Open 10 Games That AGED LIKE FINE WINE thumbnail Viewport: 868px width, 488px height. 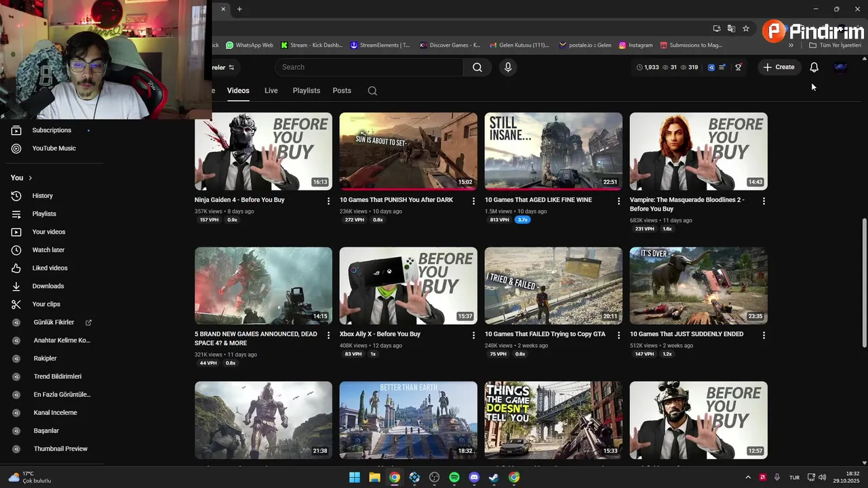tap(553, 151)
